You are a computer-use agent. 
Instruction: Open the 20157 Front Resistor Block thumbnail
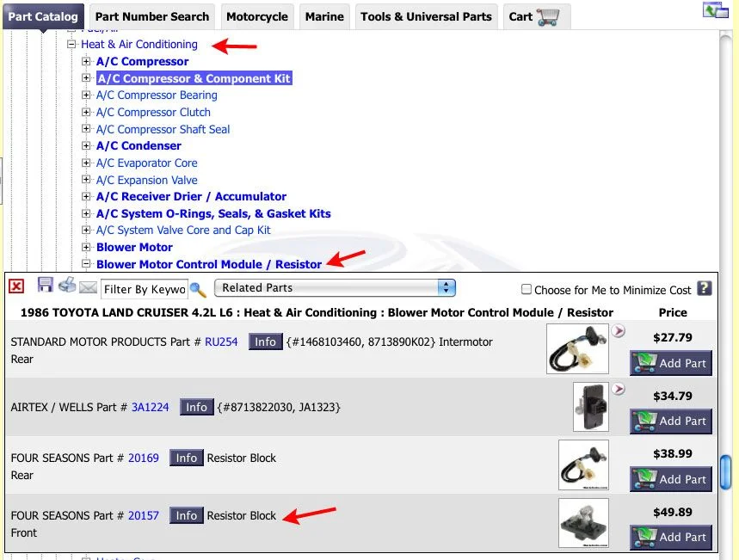(583, 523)
